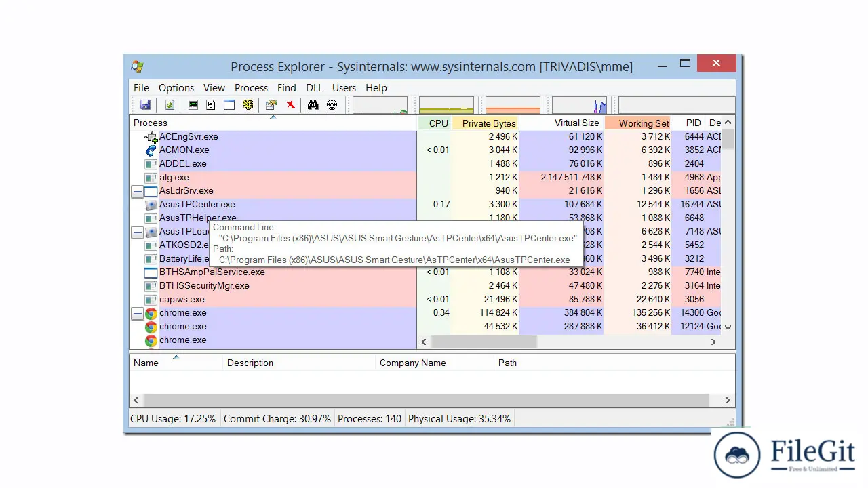
Task: Sort by the Process column header
Action: (x=273, y=123)
